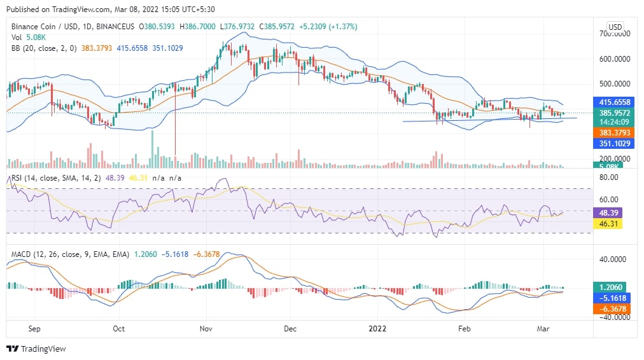Click the H386.7000 high value
The width and height of the screenshot is (644, 360).
tap(197, 27)
